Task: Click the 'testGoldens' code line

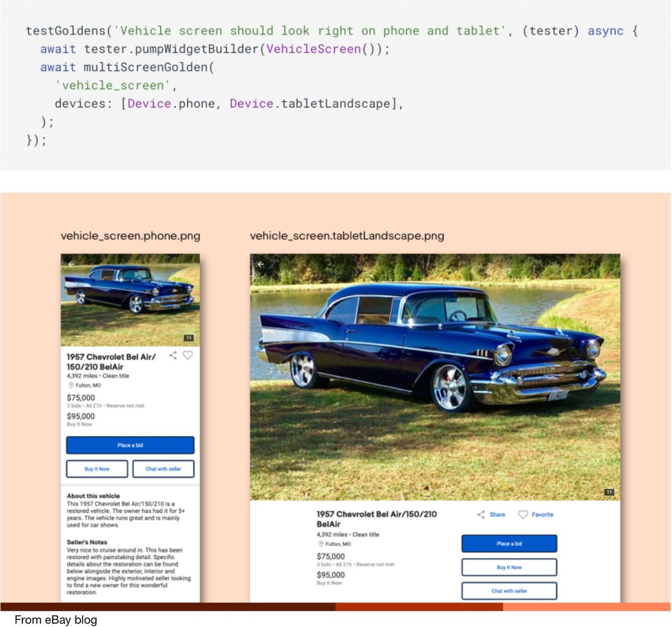Action: point(332,31)
